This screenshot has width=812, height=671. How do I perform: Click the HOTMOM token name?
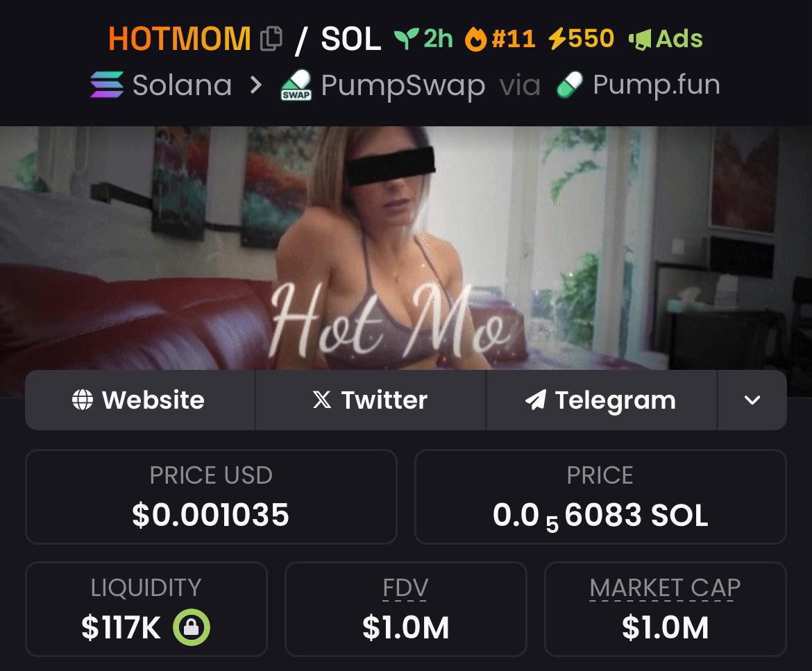pos(180,39)
